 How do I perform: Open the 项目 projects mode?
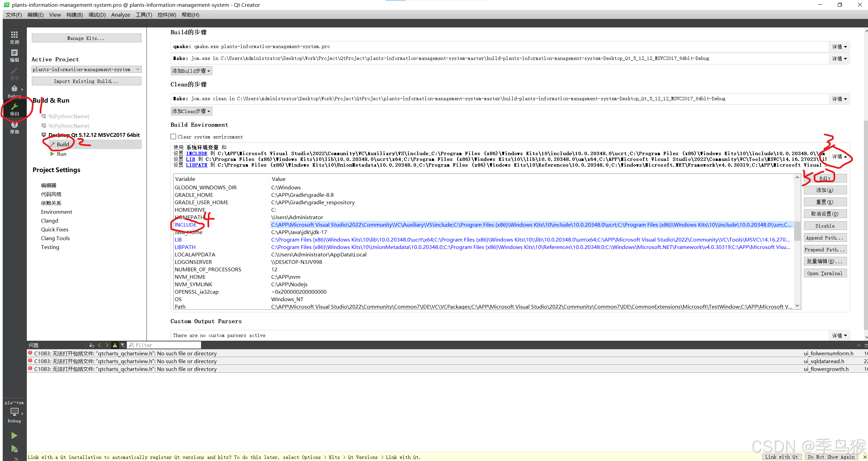tap(14, 109)
